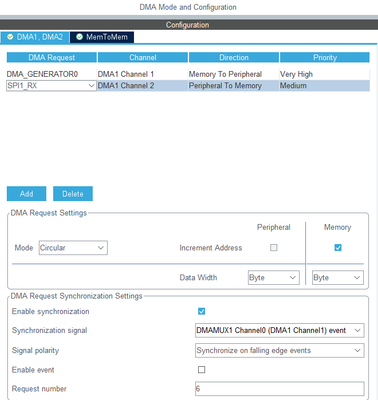Click the Delete button

[73, 194]
